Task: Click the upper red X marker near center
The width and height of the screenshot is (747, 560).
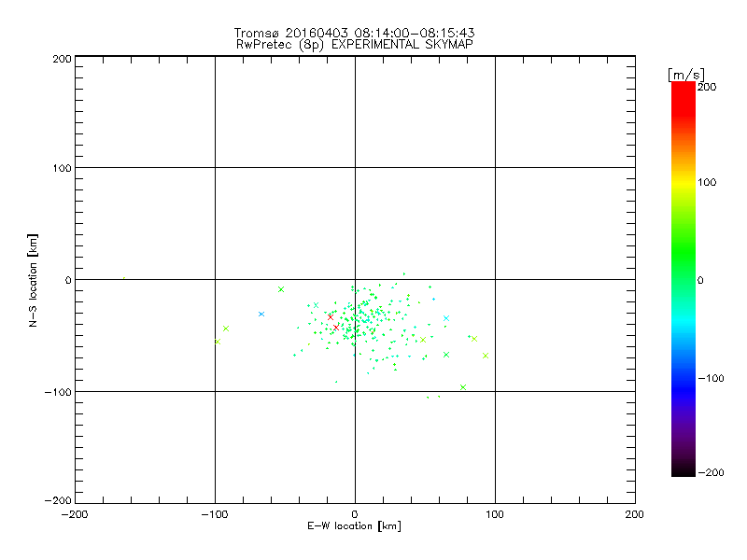Action: 331,317
